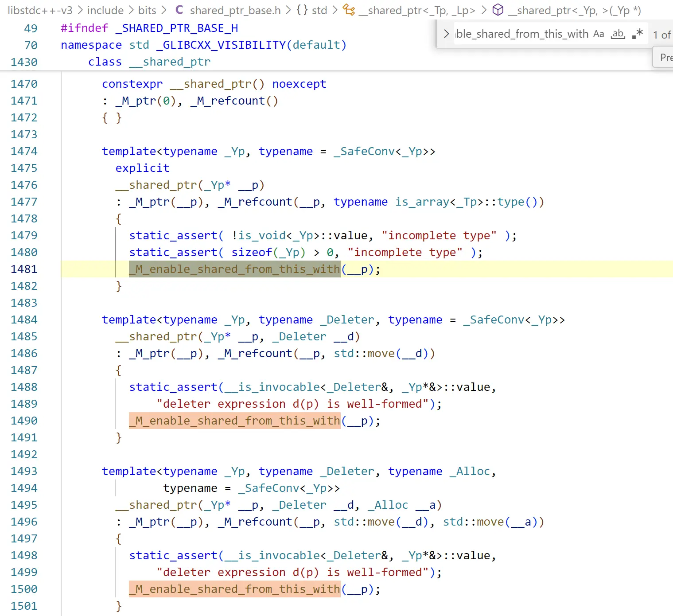
Task: Open the bits breadcrumb folder
Action: (x=147, y=10)
